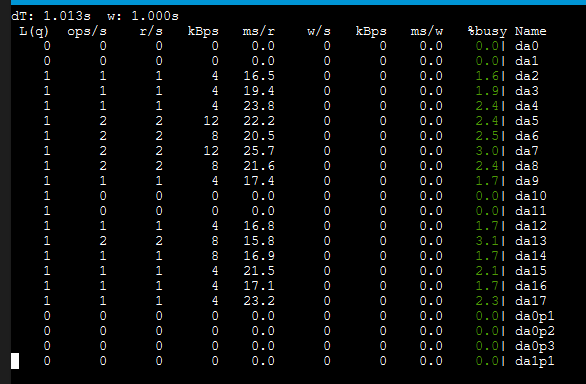The image size is (586, 384).
Task: Click partition name da0p2
Action: coord(535,331)
